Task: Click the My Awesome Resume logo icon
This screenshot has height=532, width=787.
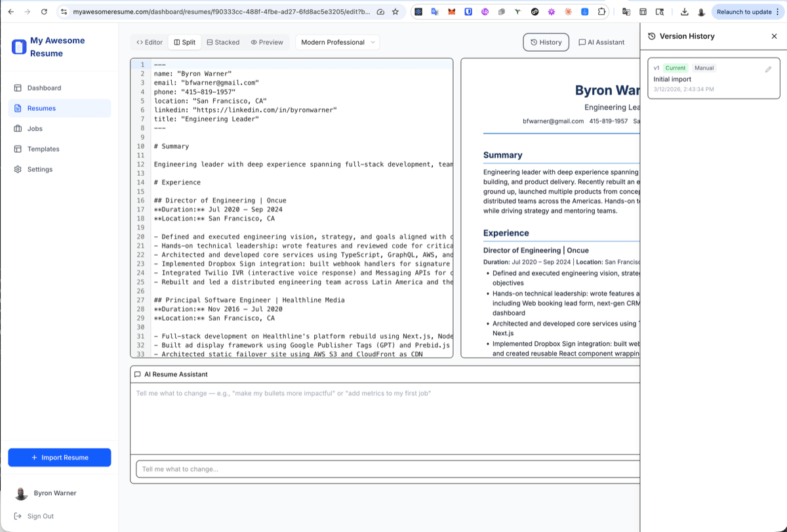Action: [18, 46]
